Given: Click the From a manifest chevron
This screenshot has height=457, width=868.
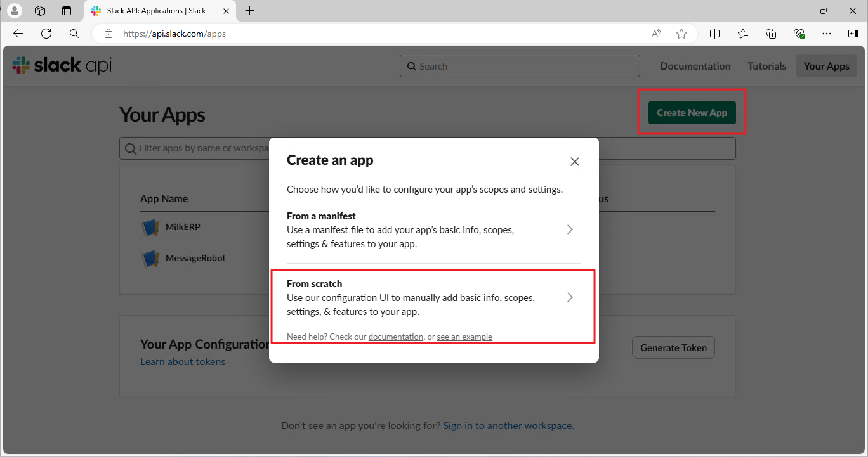Looking at the screenshot, I should point(570,229).
